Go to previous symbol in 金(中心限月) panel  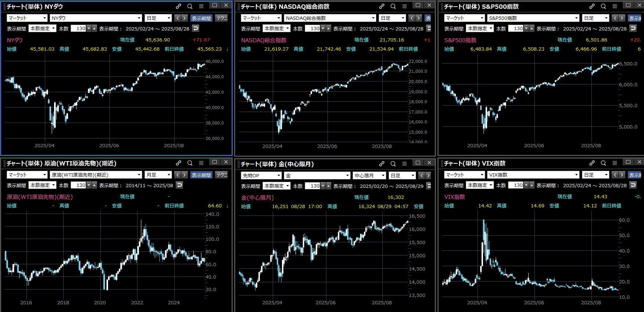click(x=422, y=175)
